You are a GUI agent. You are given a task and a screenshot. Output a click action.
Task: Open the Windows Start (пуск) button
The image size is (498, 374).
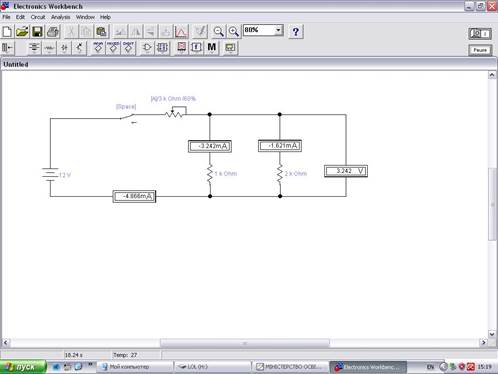pyautogui.click(x=23, y=367)
